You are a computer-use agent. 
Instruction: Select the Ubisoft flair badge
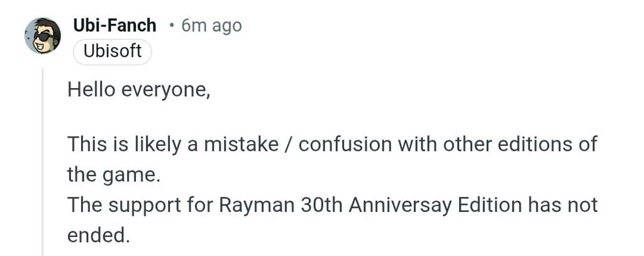coord(113,51)
